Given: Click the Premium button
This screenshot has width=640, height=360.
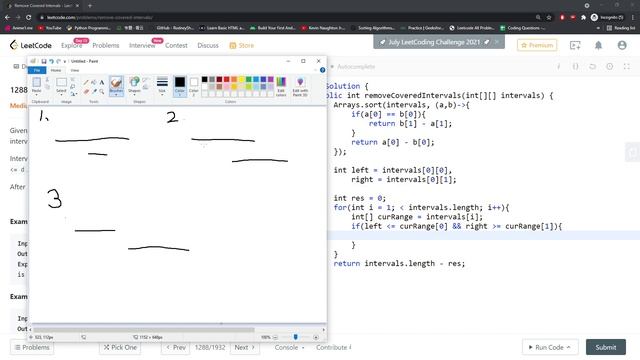Looking at the screenshot, I should (x=537, y=45).
